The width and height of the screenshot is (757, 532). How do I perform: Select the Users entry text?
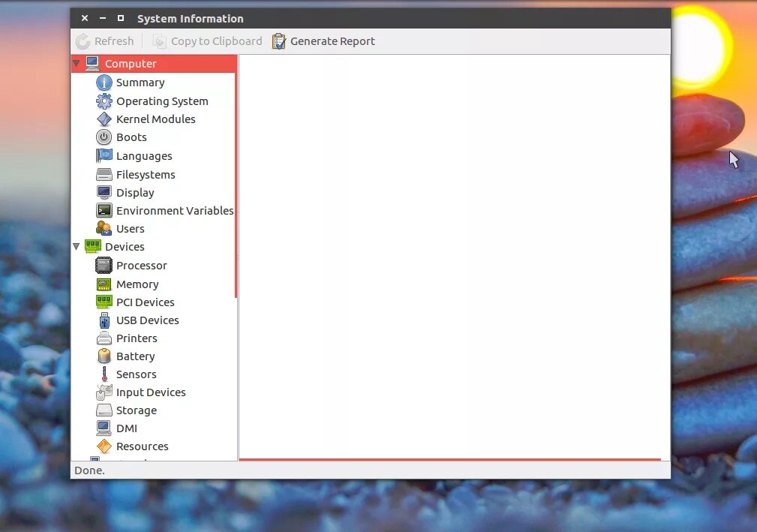131,229
